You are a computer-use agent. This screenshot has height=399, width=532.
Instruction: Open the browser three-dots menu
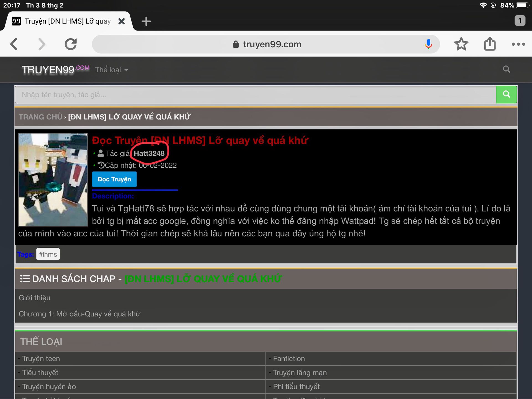point(518,44)
